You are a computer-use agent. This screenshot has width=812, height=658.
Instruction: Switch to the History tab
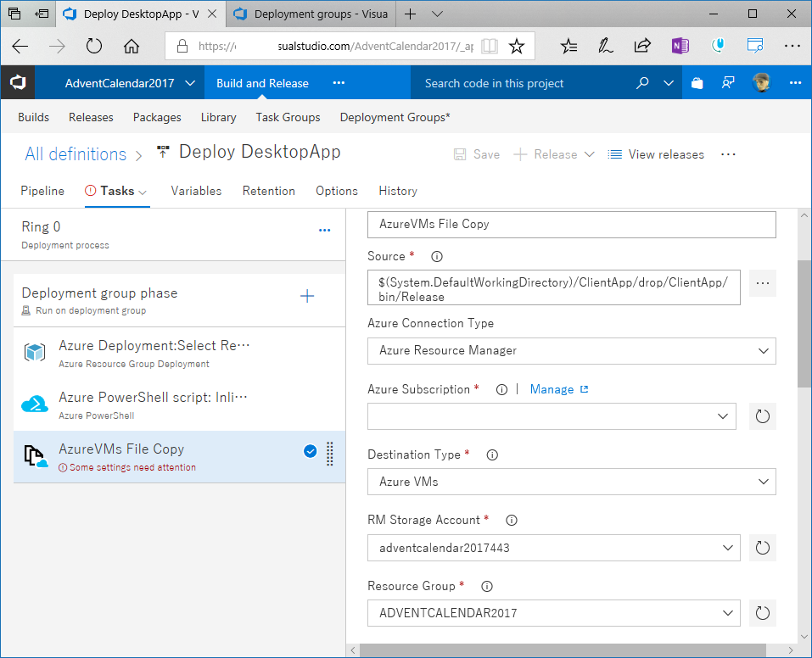pyautogui.click(x=398, y=191)
